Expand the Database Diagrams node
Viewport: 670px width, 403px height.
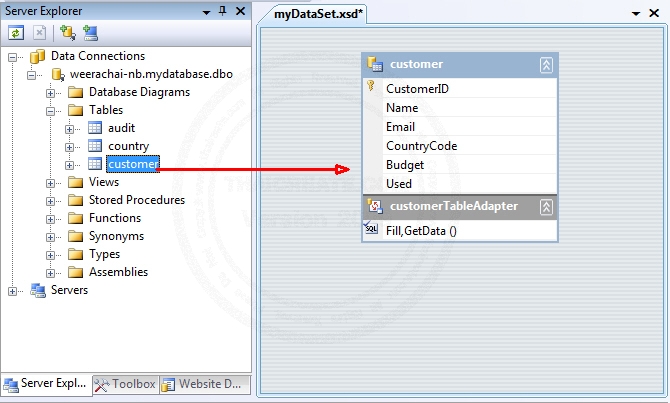click(x=50, y=93)
